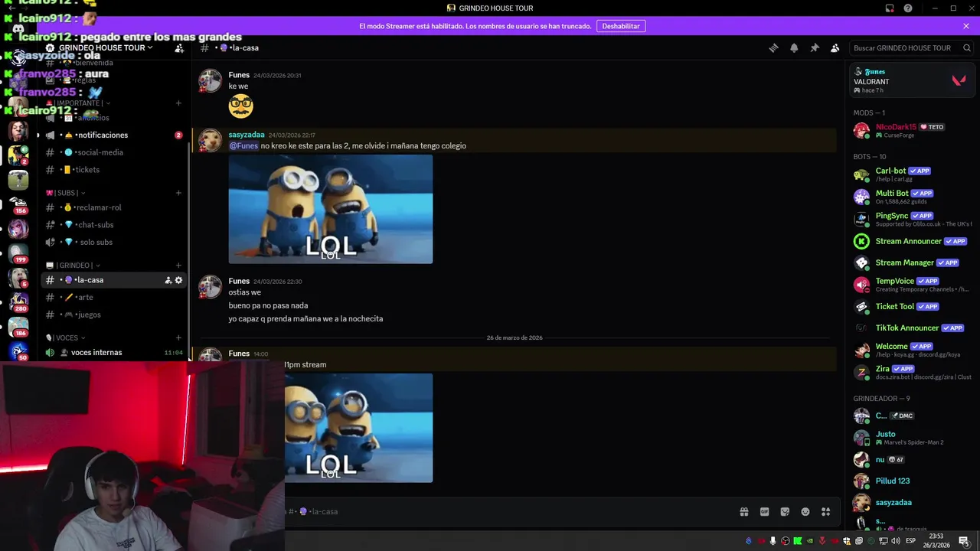Join the voces internas voice channel

pyautogui.click(x=113, y=353)
